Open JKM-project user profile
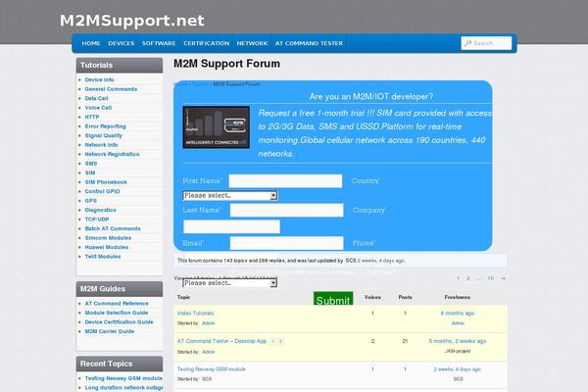Image resolution: width=588 pixels, height=392 pixels. pyautogui.click(x=458, y=351)
